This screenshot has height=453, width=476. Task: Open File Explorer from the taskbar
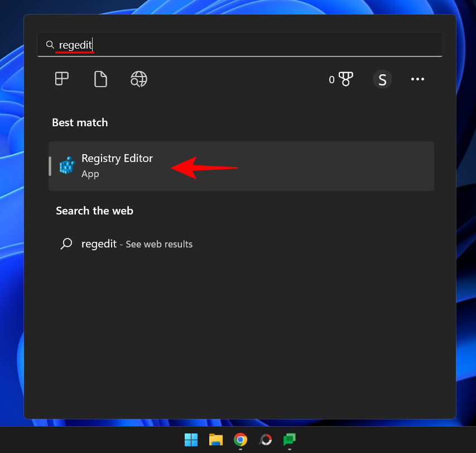pyautogui.click(x=215, y=440)
